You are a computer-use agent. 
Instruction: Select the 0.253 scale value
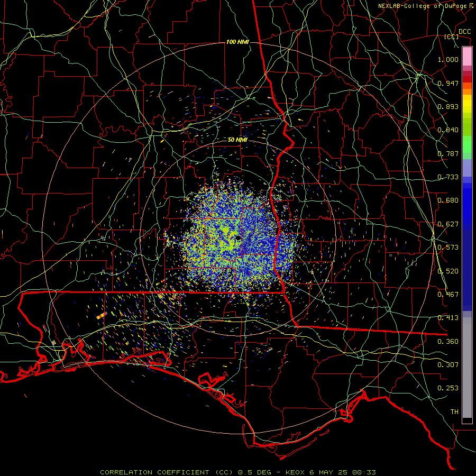coord(448,388)
